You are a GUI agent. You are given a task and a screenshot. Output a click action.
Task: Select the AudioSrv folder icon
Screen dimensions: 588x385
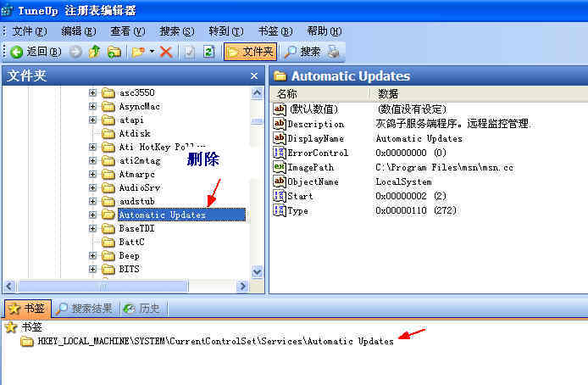pyautogui.click(x=108, y=187)
